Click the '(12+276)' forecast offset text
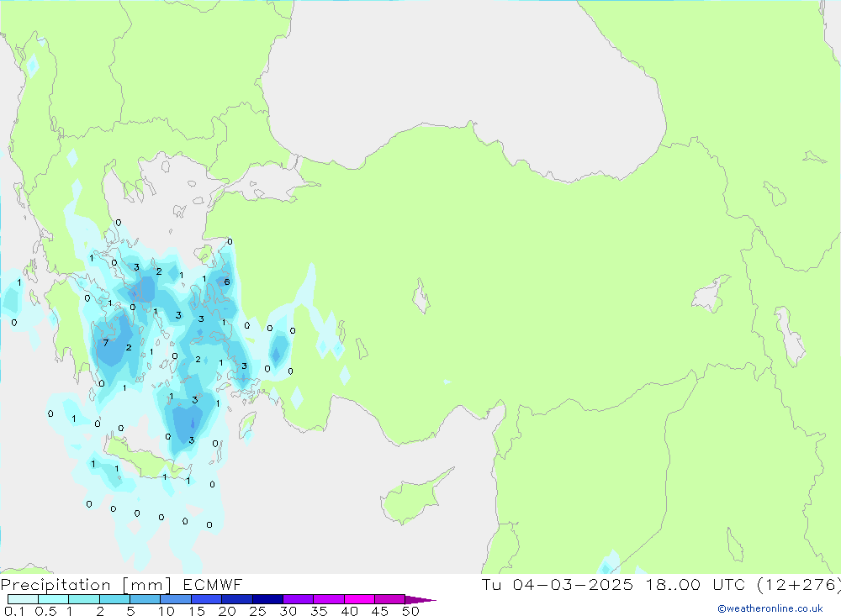This screenshot has height=616, width=841. pyautogui.click(x=799, y=585)
